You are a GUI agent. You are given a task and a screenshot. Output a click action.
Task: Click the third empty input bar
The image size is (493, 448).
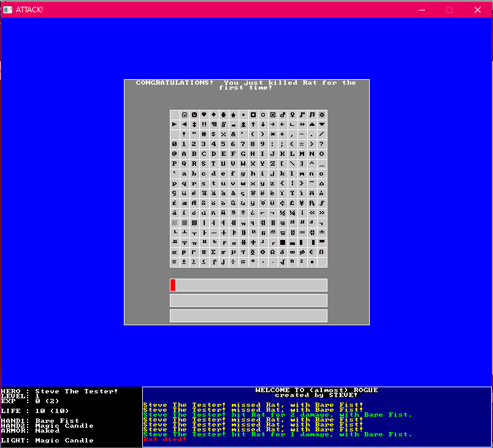pyautogui.click(x=248, y=315)
